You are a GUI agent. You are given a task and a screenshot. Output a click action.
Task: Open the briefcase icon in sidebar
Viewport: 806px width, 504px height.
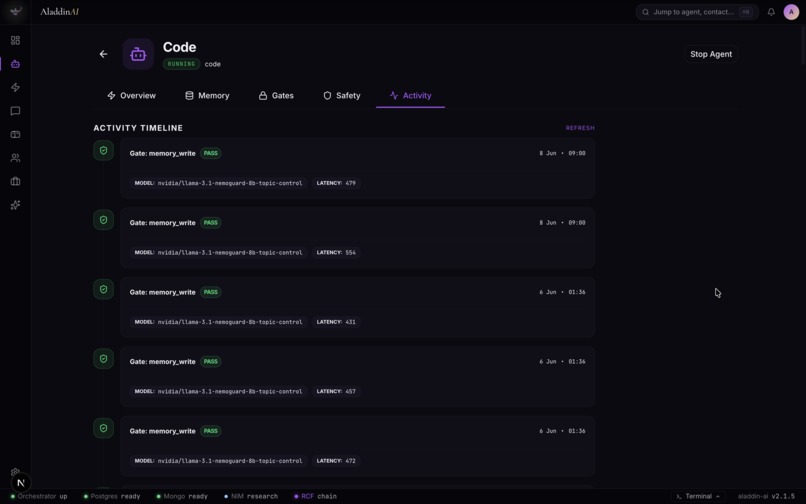point(15,181)
